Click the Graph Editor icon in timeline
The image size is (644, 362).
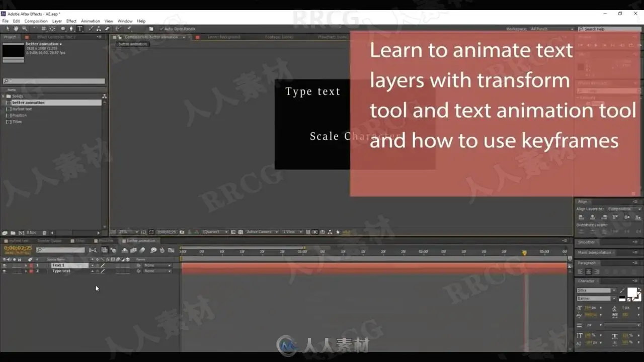point(171,250)
